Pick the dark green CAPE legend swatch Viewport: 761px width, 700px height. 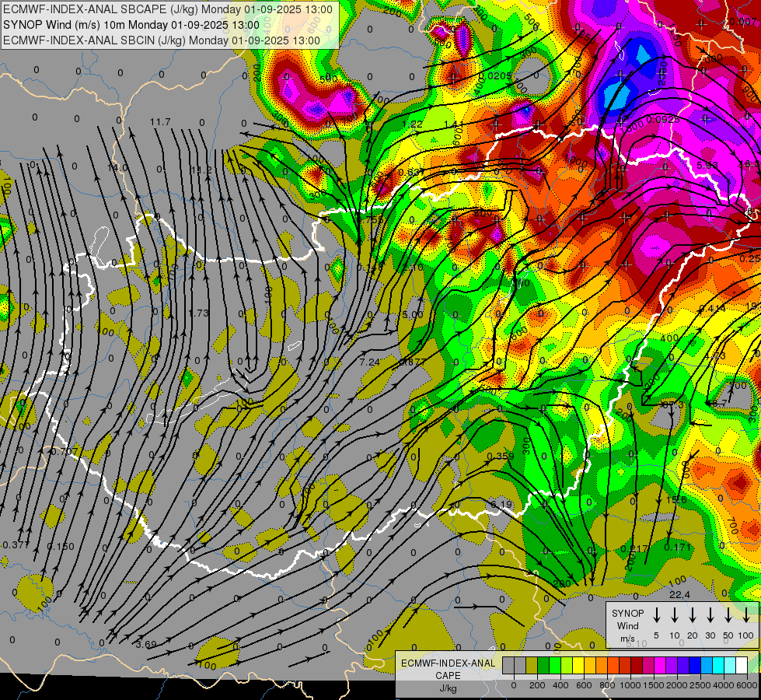tap(543, 665)
